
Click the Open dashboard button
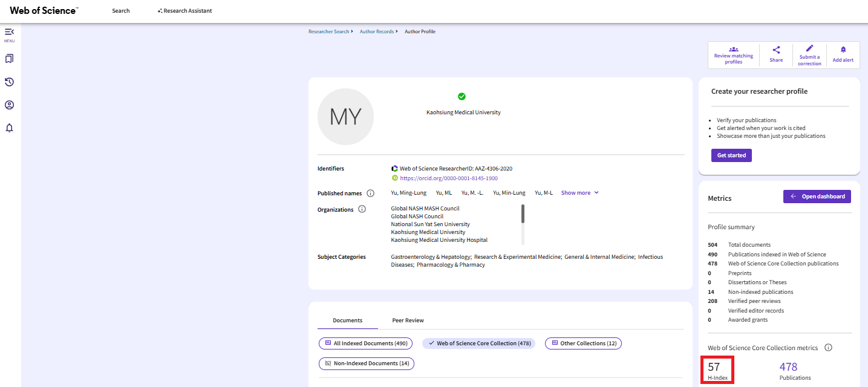817,197
